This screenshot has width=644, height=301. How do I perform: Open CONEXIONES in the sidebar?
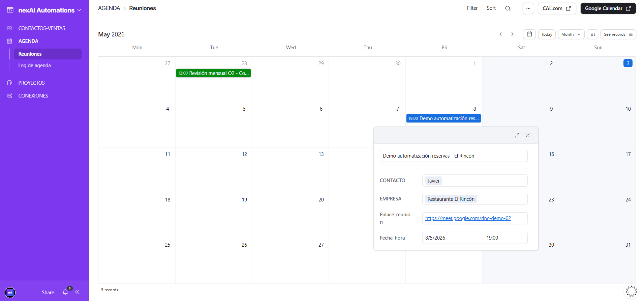point(33,96)
